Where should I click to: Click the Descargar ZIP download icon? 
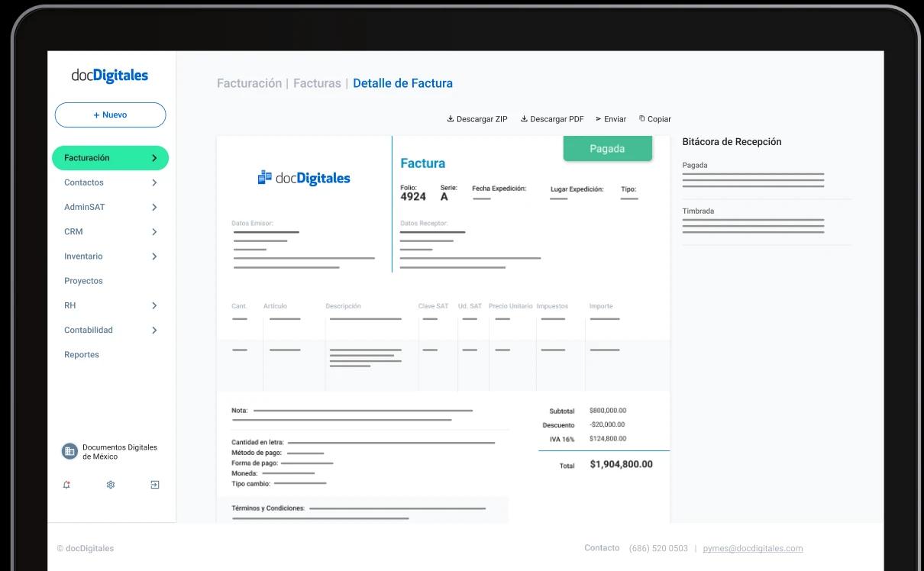[x=451, y=119]
